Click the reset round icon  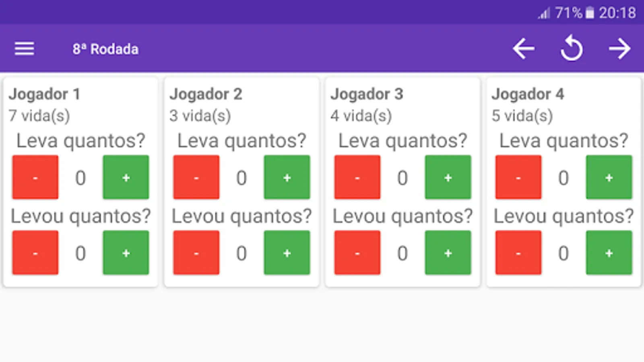(x=572, y=48)
